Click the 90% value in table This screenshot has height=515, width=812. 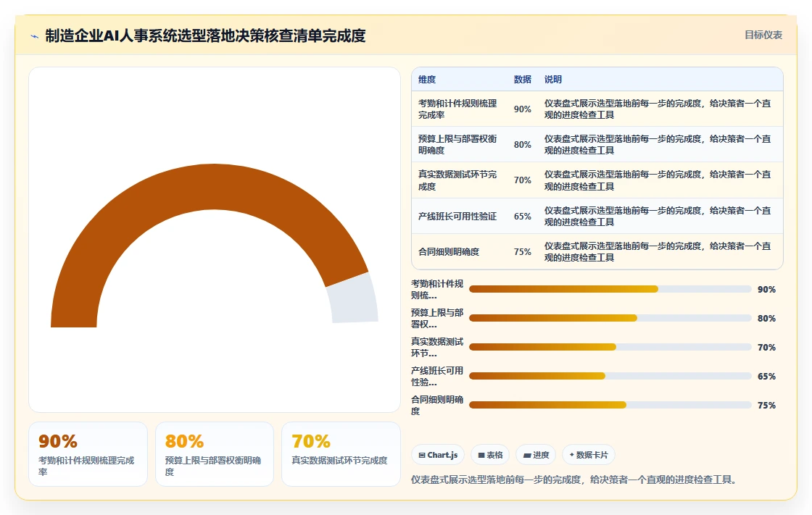point(523,109)
